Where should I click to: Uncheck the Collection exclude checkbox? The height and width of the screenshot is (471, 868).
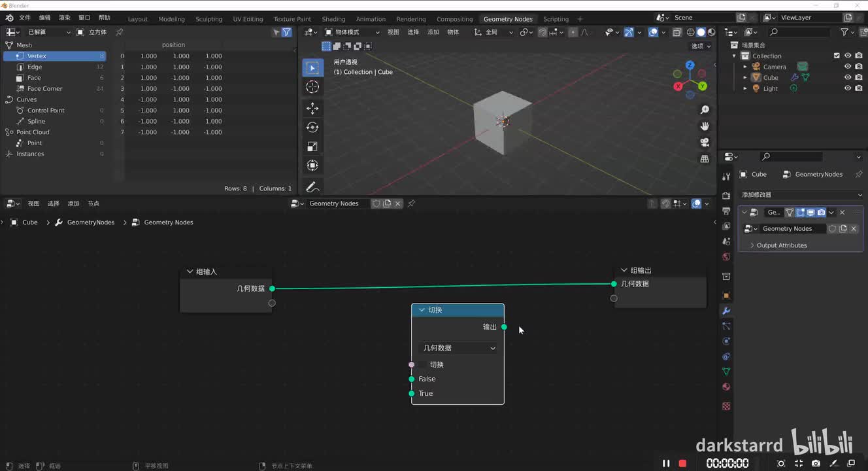pos(837,56)
